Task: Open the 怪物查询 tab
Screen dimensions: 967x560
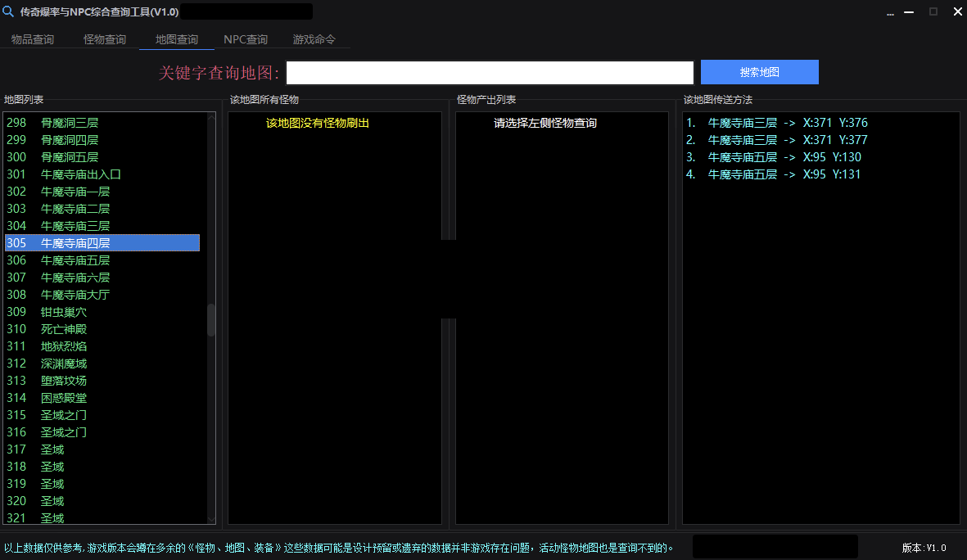Action: tap(105, 39)
